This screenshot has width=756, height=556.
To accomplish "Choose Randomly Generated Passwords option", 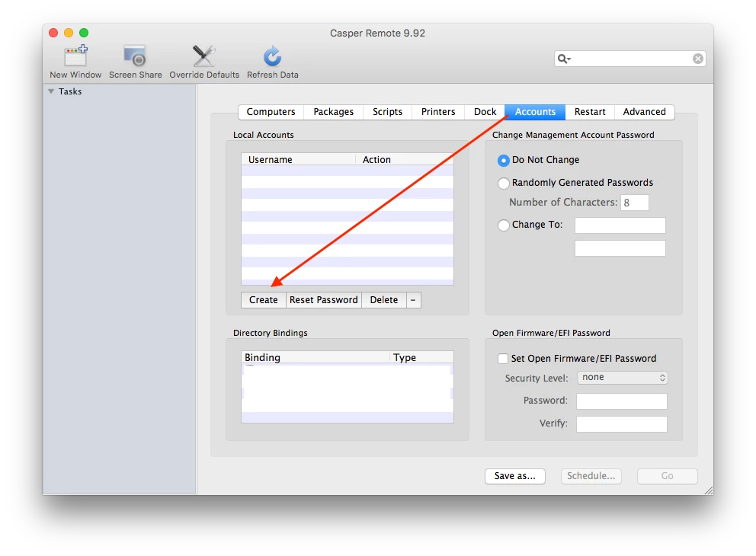I will pos(503,183).
